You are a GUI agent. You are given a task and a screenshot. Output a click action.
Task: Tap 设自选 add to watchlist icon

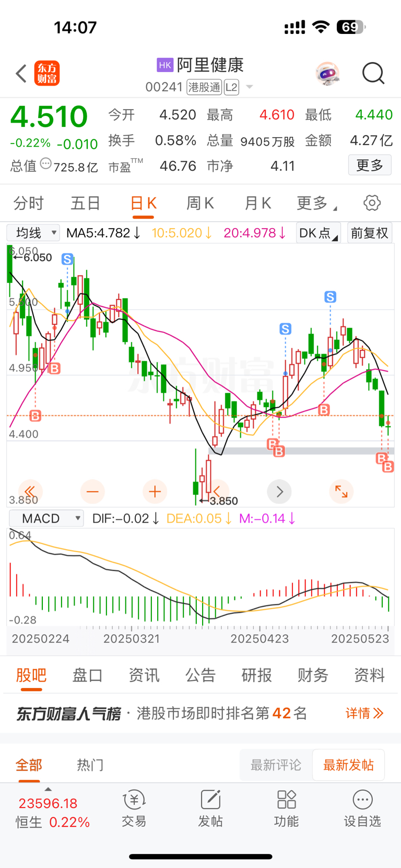[x=362, y=808]
